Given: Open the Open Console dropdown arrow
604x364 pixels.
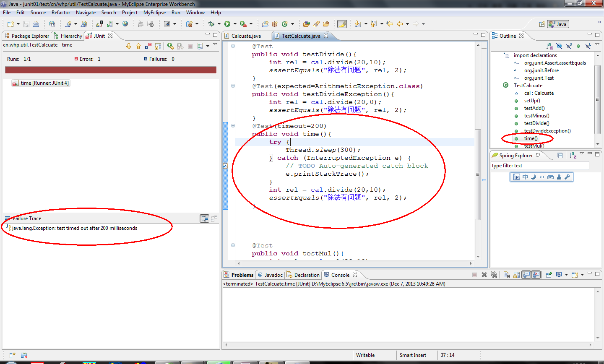Looking at the screenshot, I should click(582, 275).
